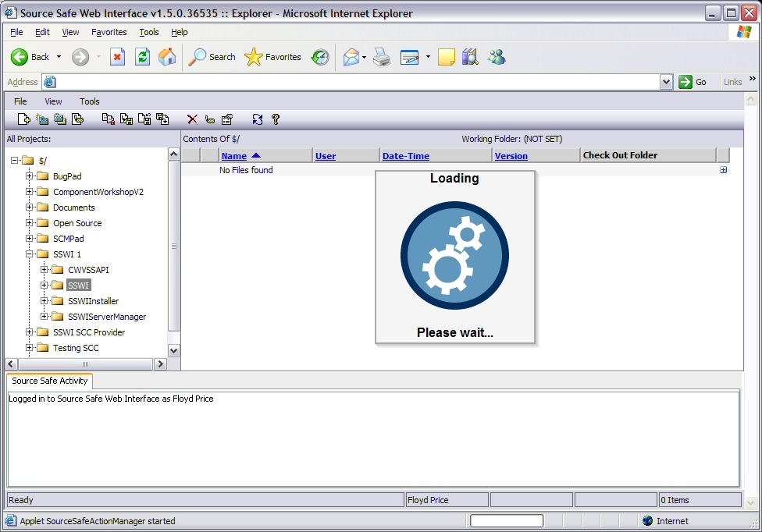Sort the file list by Version
The height and width of the screenshot is (532, 762).
pos(511,156)
